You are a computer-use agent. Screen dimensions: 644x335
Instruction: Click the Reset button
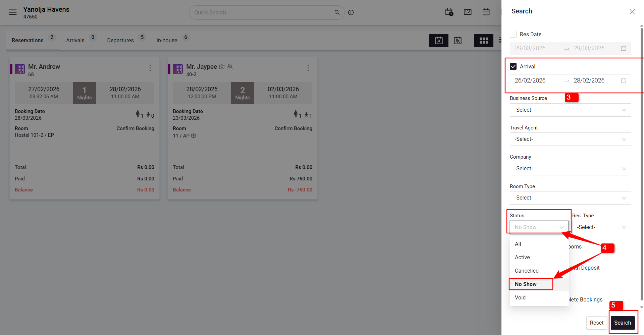597,323
